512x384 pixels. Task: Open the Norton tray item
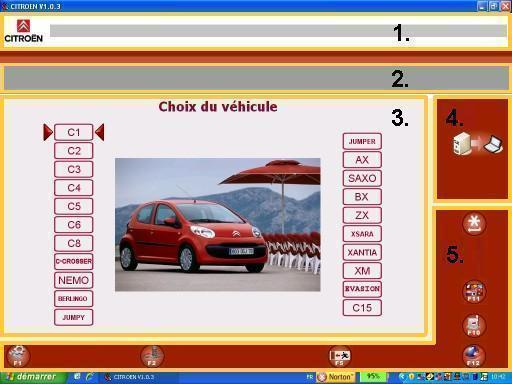pyautogui.click(x=336, y=377)
